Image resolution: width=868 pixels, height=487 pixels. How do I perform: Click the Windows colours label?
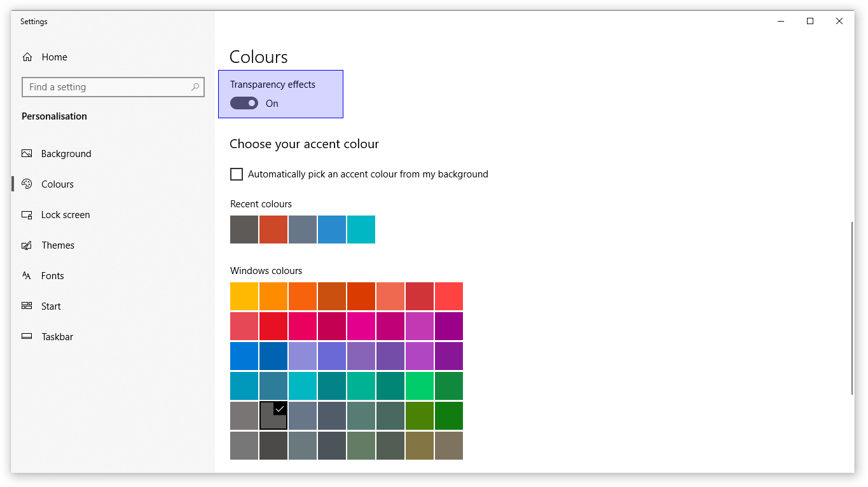point(266,271)
